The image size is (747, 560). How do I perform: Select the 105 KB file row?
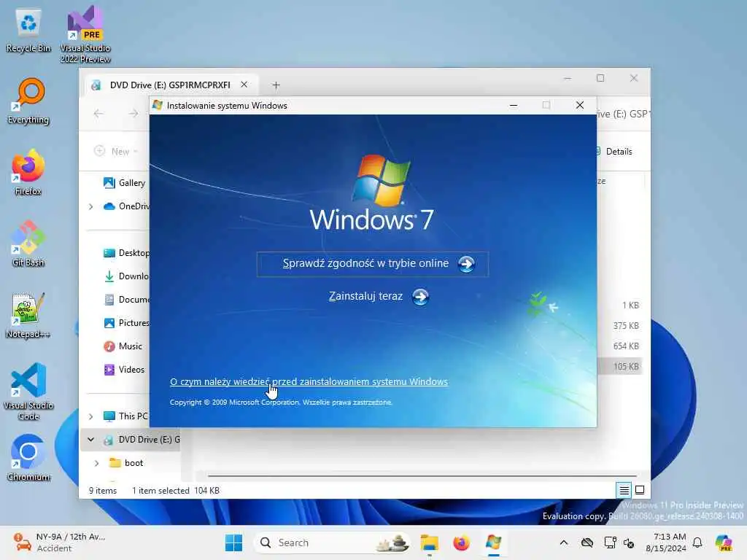click(x=619, y=367)
